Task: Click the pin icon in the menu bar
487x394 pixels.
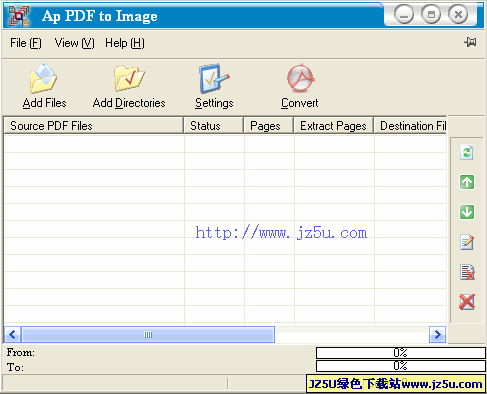Action: pyautogui.click(x=470, y=42)
